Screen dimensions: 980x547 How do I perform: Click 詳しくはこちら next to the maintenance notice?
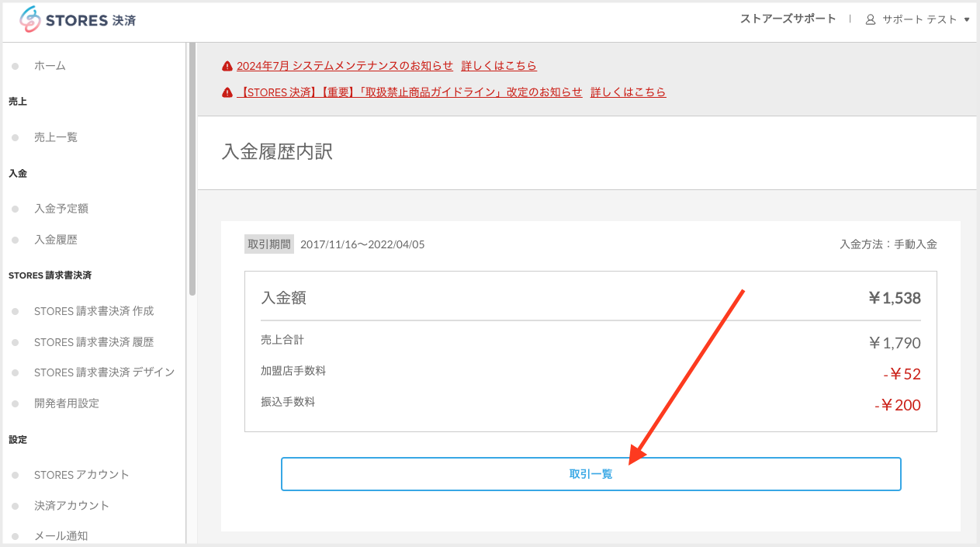(499, 66)
